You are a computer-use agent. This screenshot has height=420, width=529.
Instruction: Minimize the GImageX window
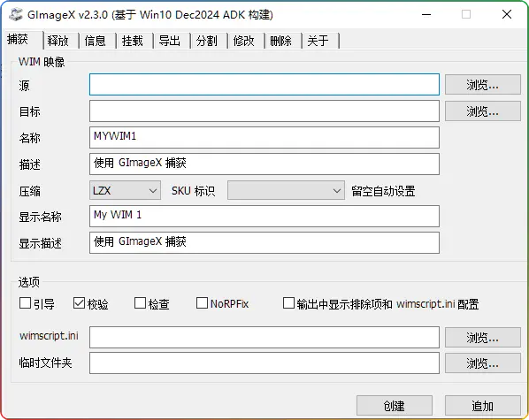(x=426, y=14)
